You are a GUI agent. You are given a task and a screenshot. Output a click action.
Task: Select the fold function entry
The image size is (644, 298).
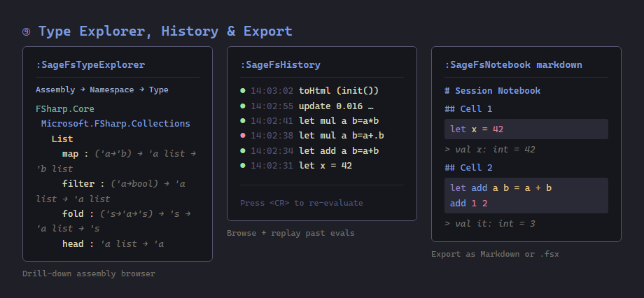point(113,221)
